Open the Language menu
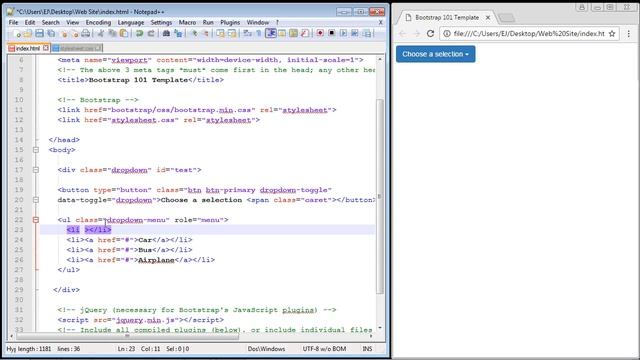Viewport: 640px width, 360px height. pyautogui.click(x=131, y=22)
